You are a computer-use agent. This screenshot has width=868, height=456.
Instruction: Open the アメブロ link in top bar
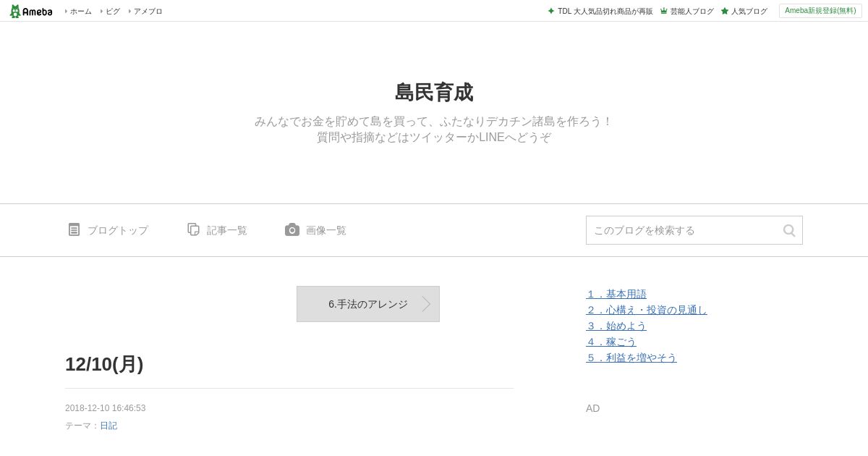[148, 11]
